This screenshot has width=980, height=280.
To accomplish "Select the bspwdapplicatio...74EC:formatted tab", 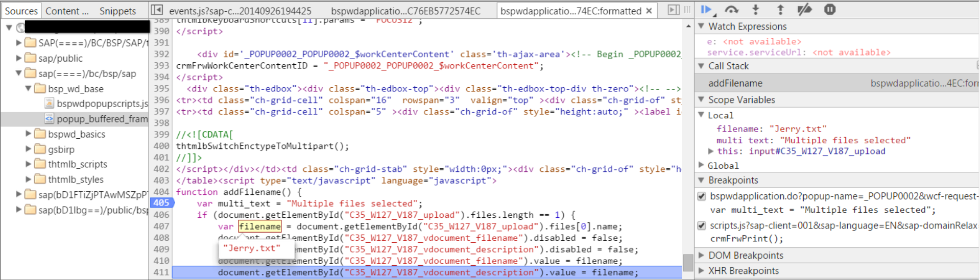I will [570, 11].
